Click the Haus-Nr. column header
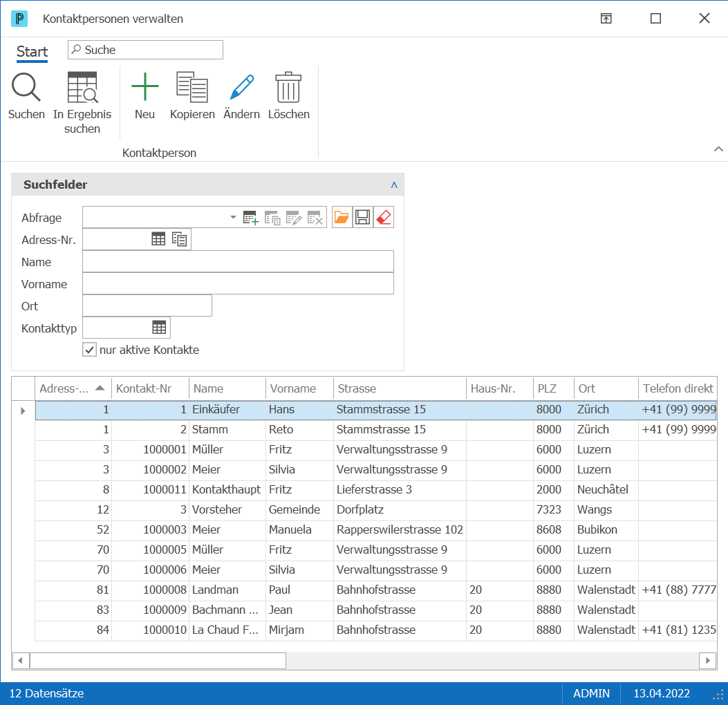 (x=500, y=388)
